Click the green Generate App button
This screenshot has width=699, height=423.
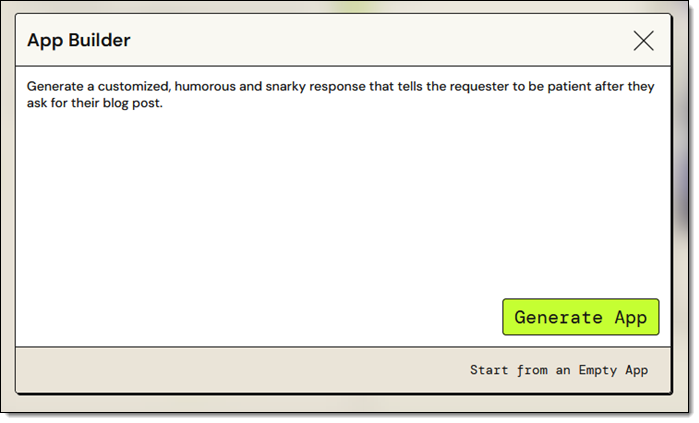click(x=580, y=317)
